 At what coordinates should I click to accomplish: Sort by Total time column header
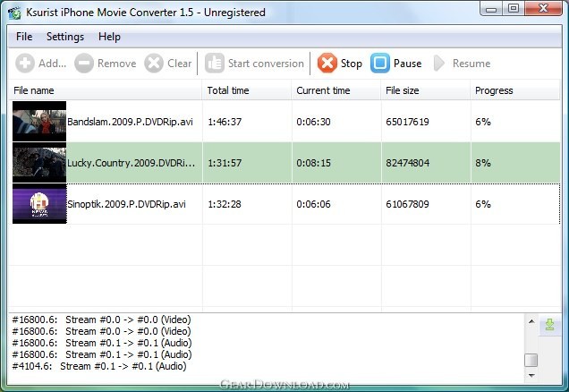[x=247, y=90]
